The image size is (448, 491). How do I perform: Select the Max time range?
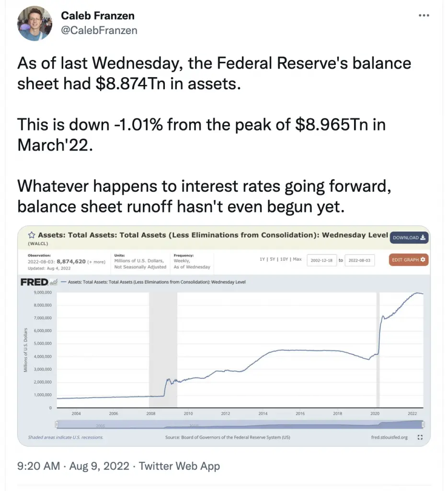click(297, 259)
